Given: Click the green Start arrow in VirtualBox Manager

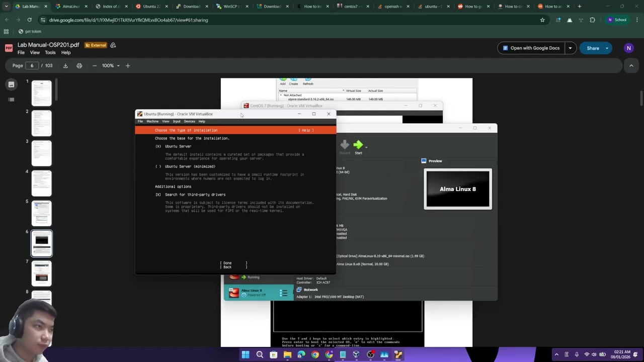Looking at the screenshot, I should pos(358,145).
